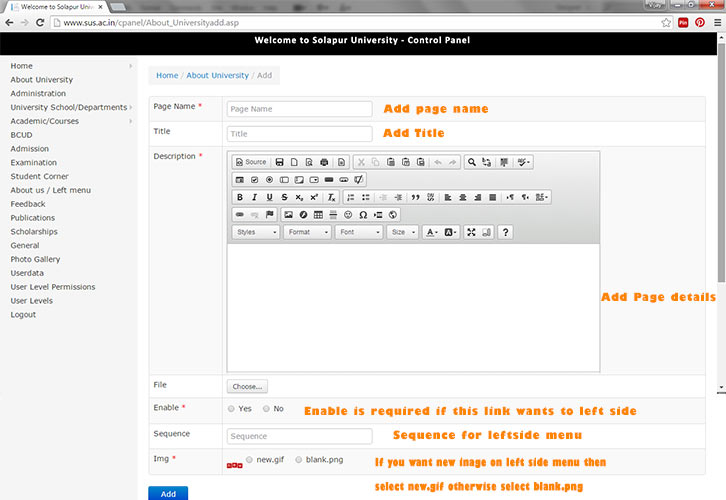Screen dimensions: 726x500
Task: Center align text in editor
Action: pyautogui.click(x=463, y=197)
